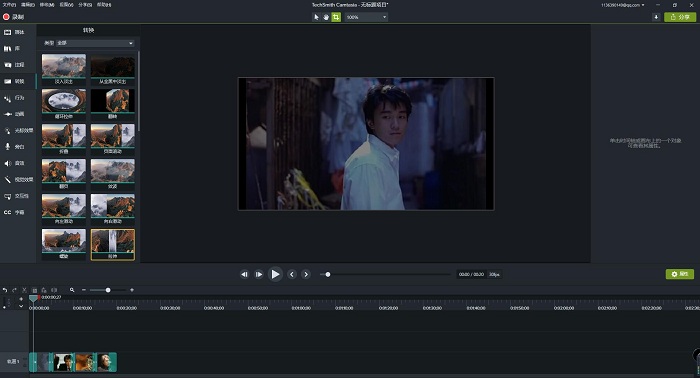The height and width of the screenshot is (378, 700).
Task: Toggle the green Crop mode tool
Action: (336, 17)
